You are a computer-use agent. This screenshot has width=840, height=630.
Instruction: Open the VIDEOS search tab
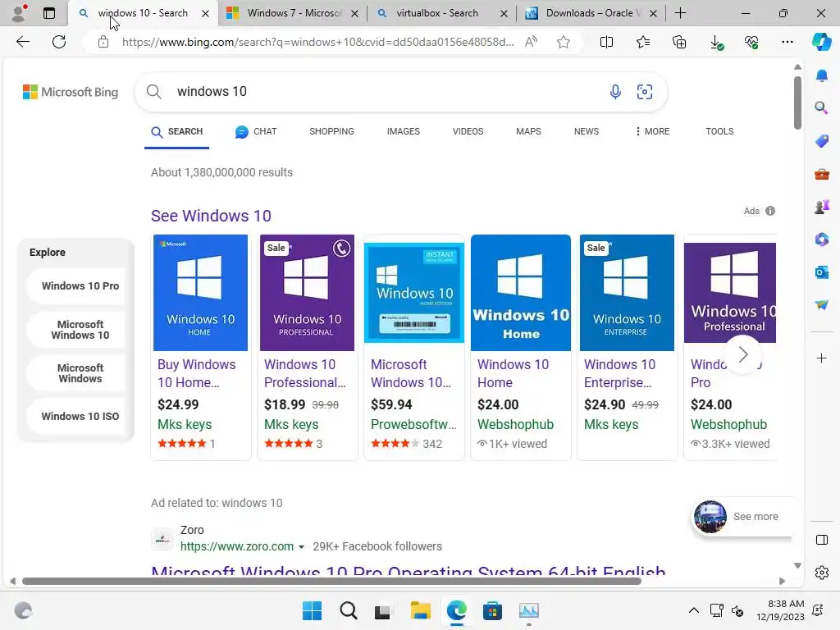468,131
